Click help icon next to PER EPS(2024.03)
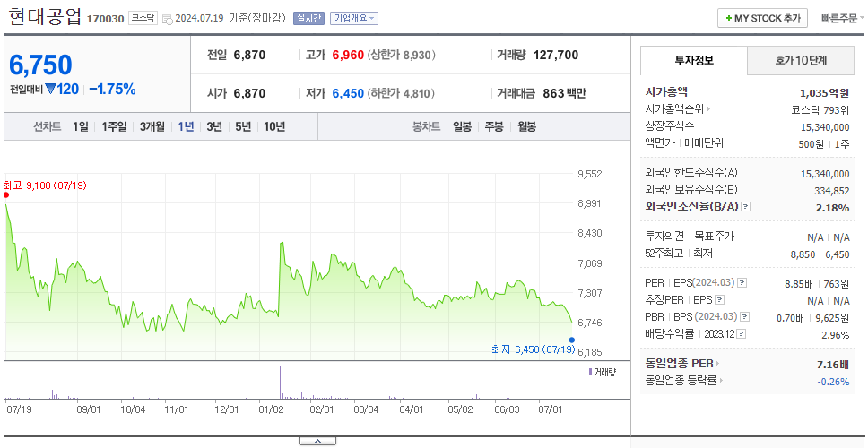 (742, 283)
